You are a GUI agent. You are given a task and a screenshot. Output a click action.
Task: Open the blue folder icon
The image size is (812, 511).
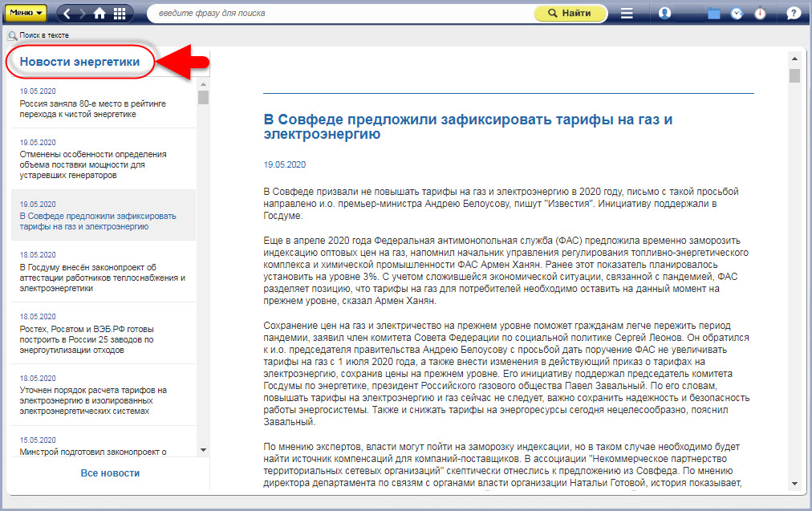pyautogui.click(x=713, y=14)
